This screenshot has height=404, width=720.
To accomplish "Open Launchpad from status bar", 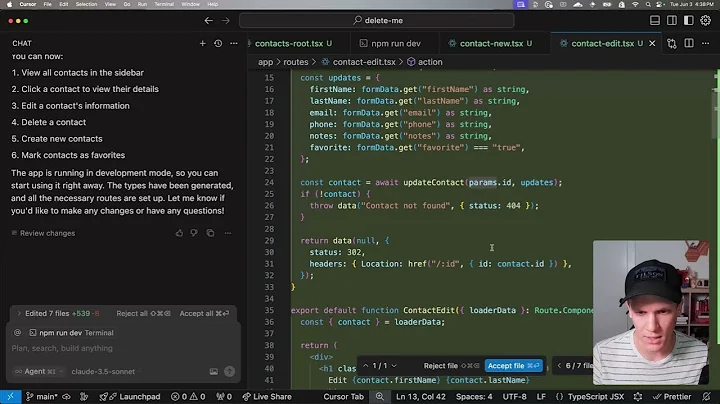I will click(x=130, y=397).
